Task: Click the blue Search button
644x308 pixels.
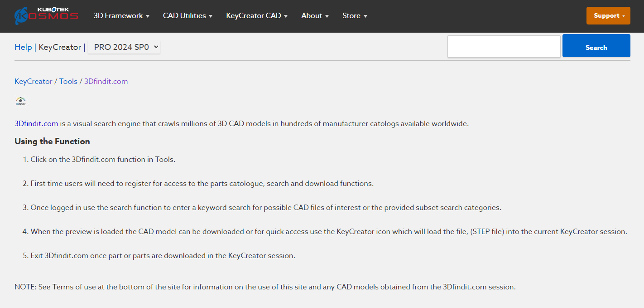Action: pyautogui.click(x=596, y=46)
